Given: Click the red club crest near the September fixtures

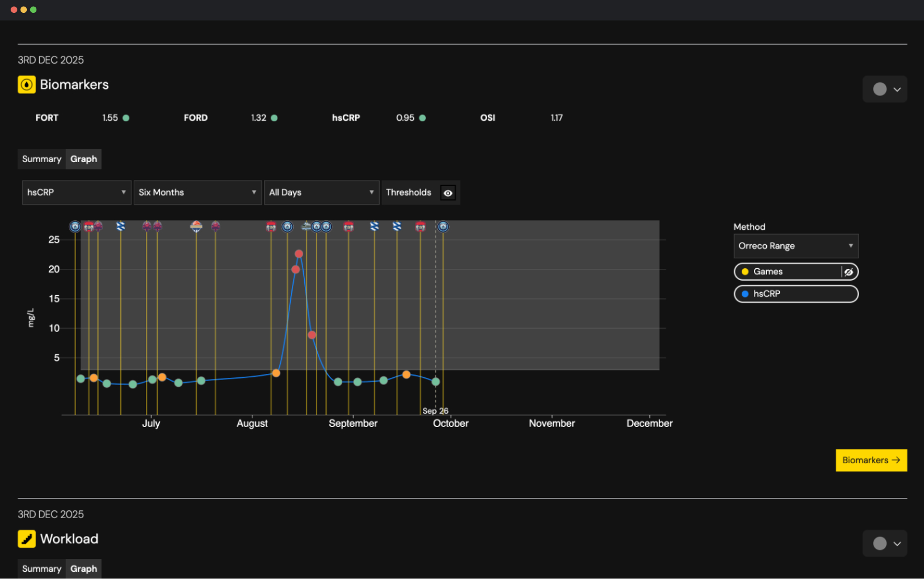Looking at the screenshot, I should click(348, 226).
